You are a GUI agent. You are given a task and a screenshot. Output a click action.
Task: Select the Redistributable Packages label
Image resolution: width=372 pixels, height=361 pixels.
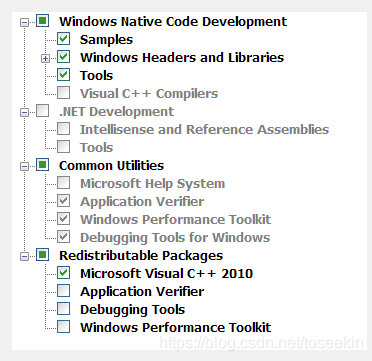[x=141, y=256]
